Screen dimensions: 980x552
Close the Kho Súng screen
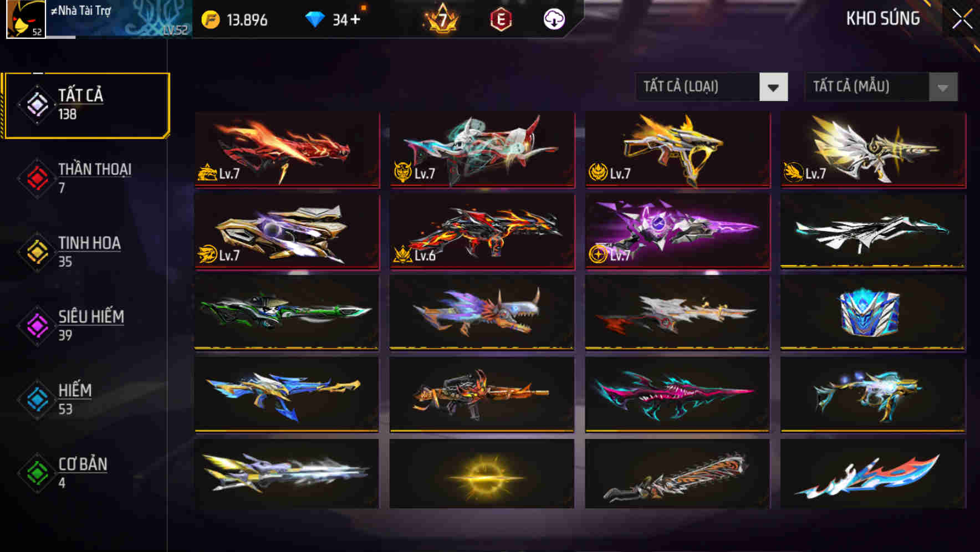(x=962, y=19)
